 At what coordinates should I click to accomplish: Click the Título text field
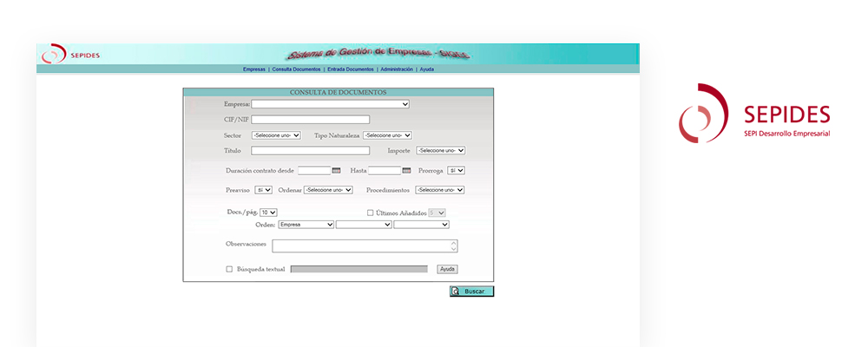pyautogui.click(x=310, y=151)
